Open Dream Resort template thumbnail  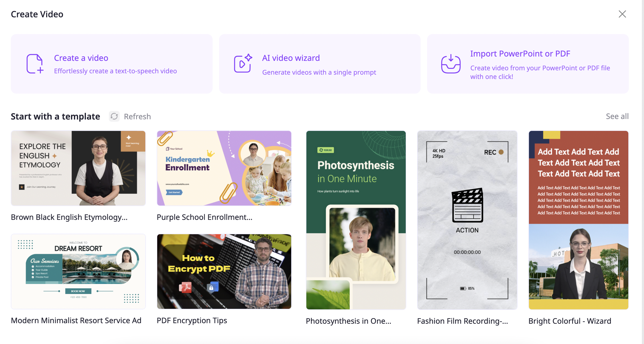pyautogui.click(x=78, y=272)
